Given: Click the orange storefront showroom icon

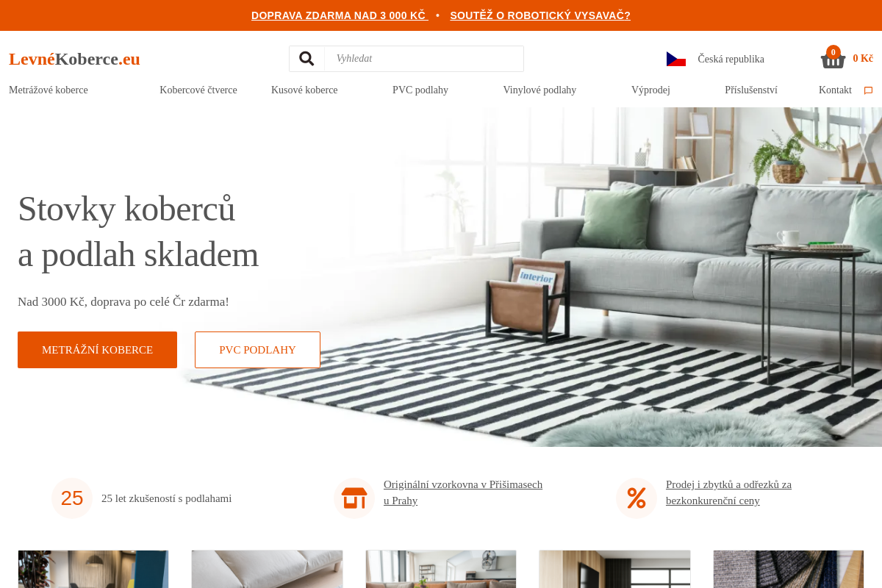Looking at the screenshot, I should pos(354,498).
